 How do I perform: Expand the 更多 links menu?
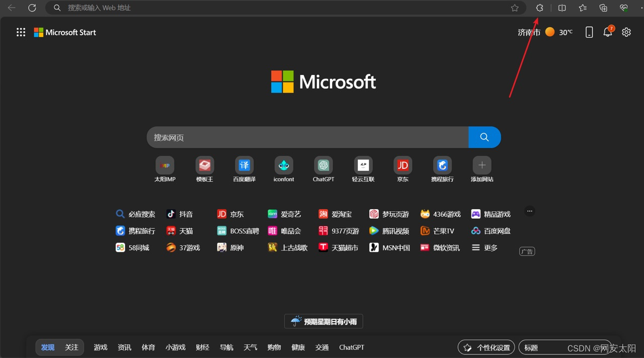point(485,247)
